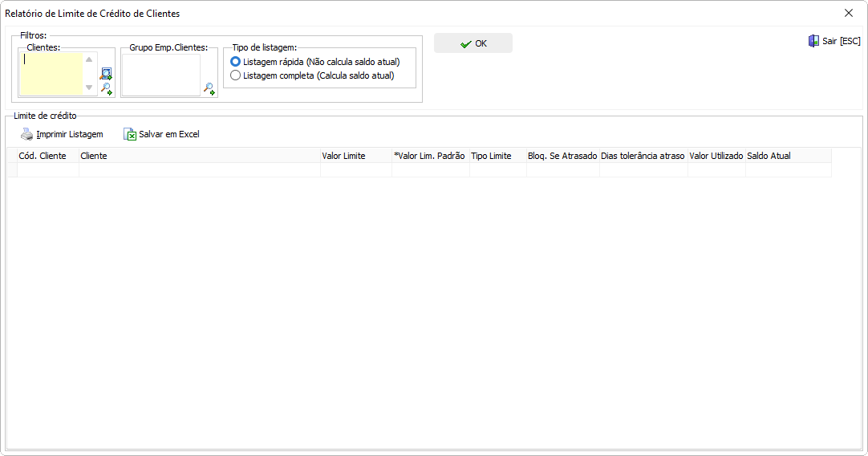Select Listagem completa (Calcula saldo atual)
This screenshot has height=456, width=868.
coord(312,75)
